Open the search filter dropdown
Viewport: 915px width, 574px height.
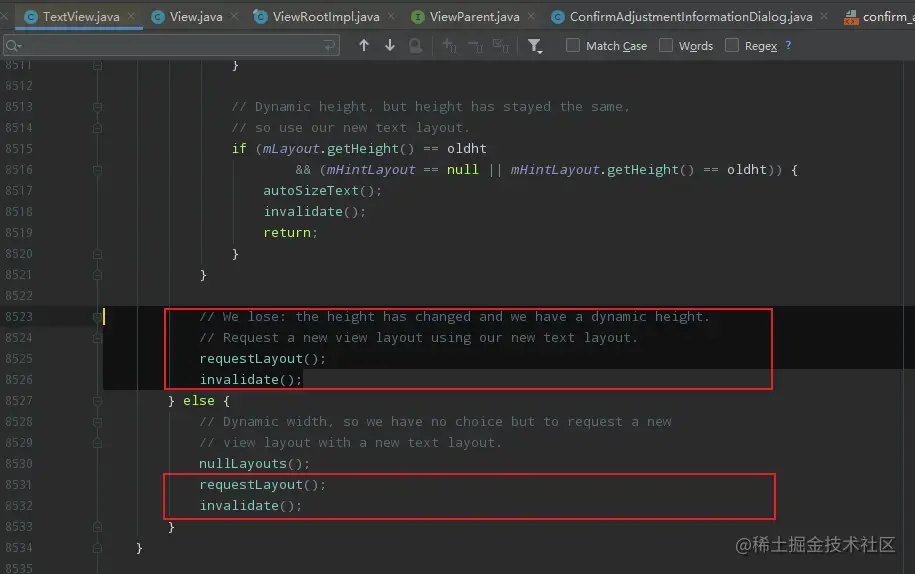pos(535,46)
